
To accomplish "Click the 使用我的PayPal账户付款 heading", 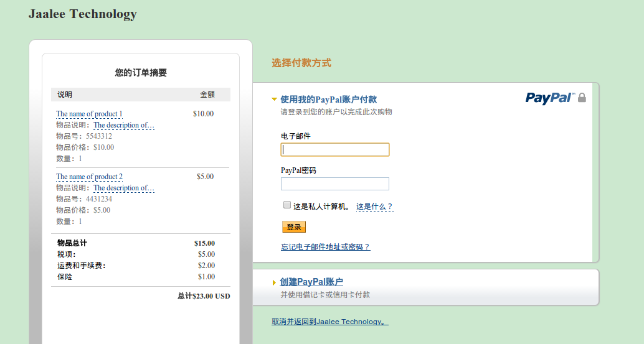I will pyautogui.click(x=329, y=100).
